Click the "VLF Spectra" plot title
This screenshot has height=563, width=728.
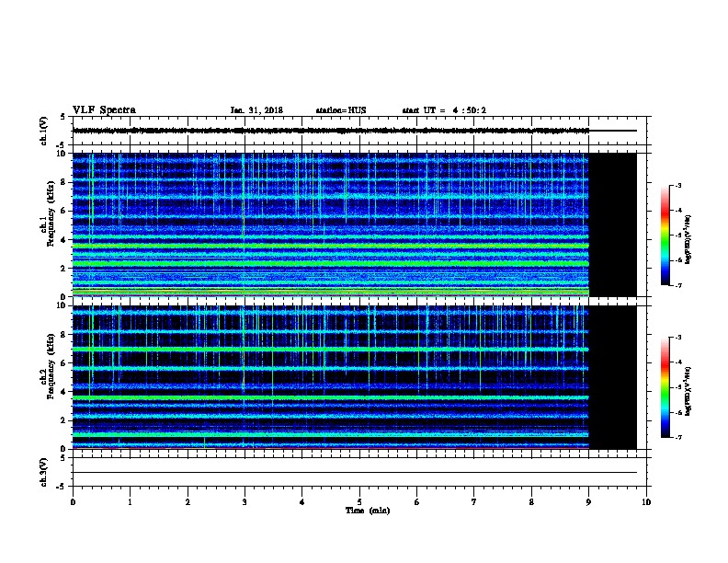104,110
